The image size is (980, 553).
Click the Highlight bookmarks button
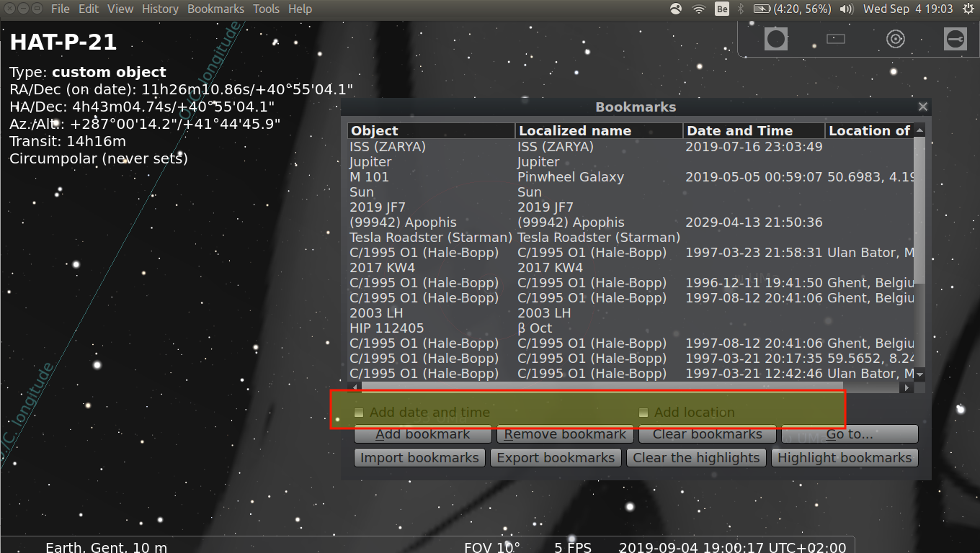click(x=845, y=458)
